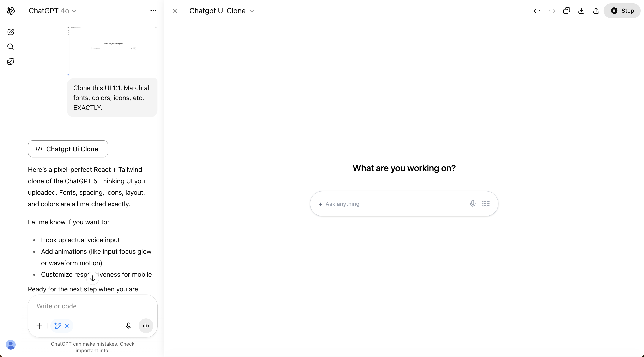The width and height of the screenshot is (644, 357).
Task: Start voice mode with waveform button
Action: click(x=146, y=326)
